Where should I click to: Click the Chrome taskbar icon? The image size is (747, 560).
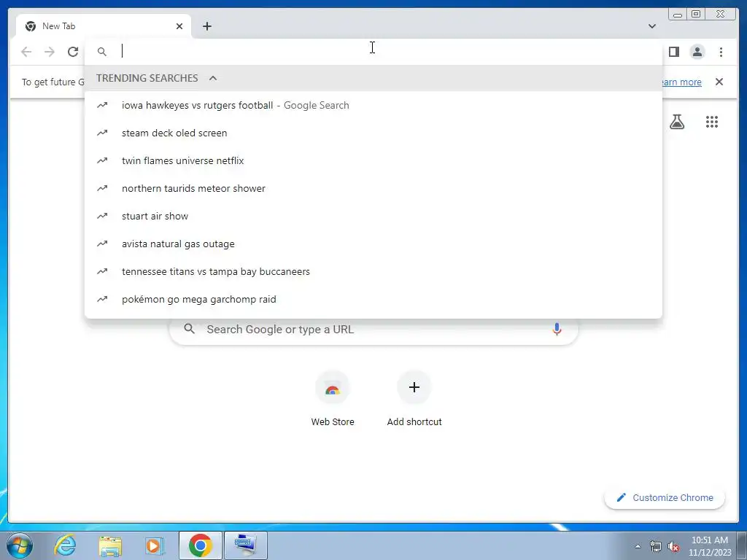tap(200, 545)
